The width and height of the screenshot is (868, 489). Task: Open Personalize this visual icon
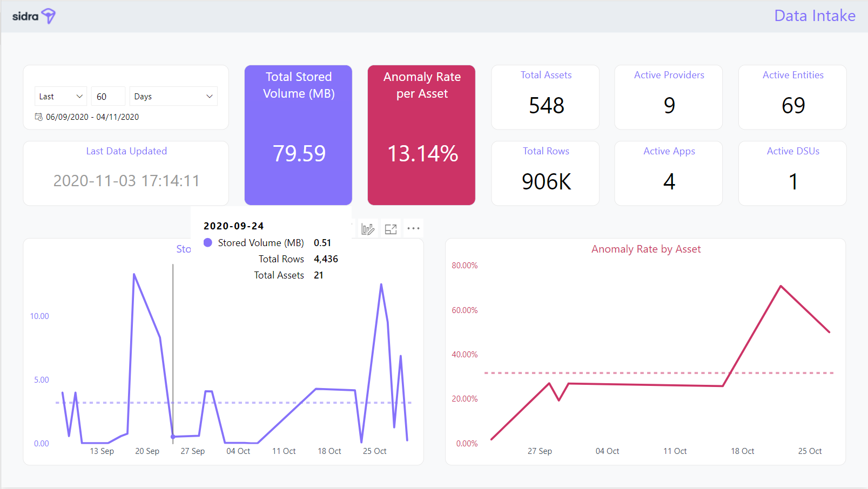coord(368,229)
